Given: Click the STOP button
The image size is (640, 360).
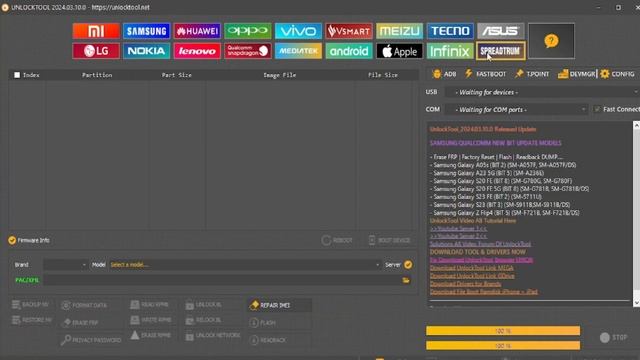Looking at the screenshot, I should (614, 338).
